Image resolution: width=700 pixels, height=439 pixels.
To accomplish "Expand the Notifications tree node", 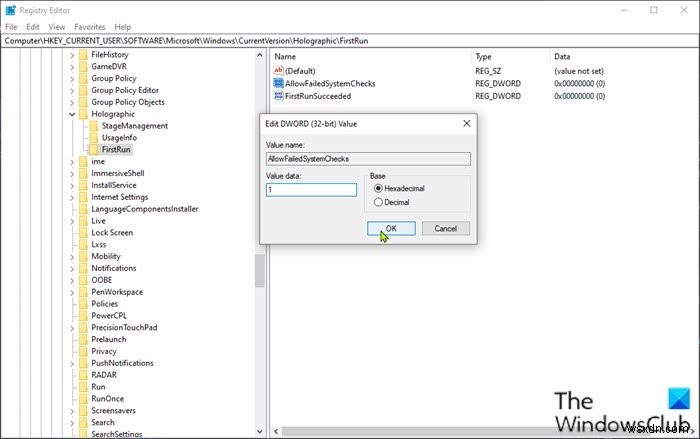I will pos(72,268).
